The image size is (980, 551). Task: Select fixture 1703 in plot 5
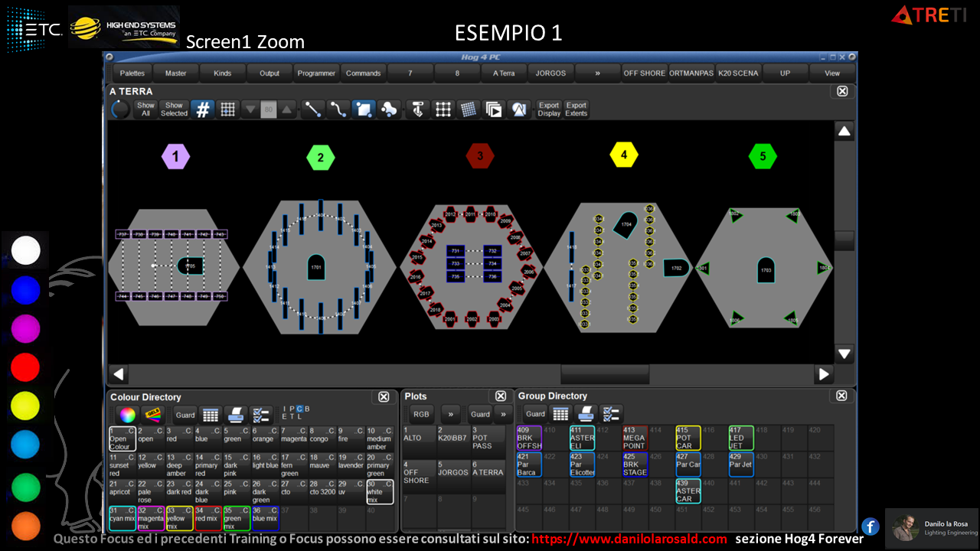(766, 269)
